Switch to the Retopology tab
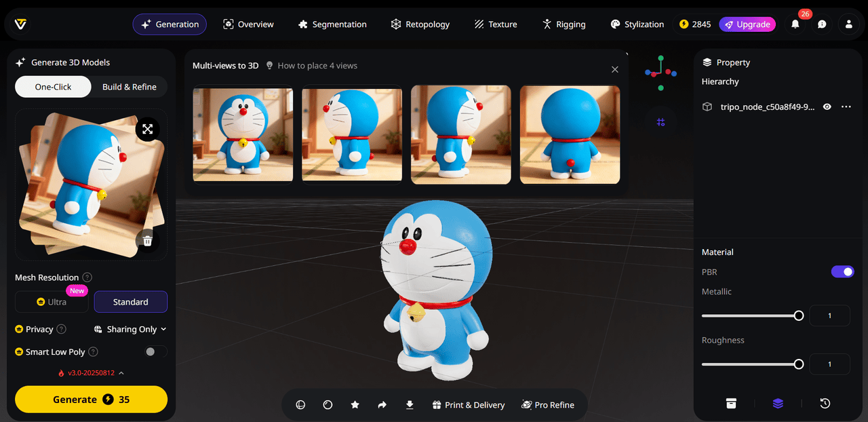This screenshot has width=868, height=422. pos(420,24)
